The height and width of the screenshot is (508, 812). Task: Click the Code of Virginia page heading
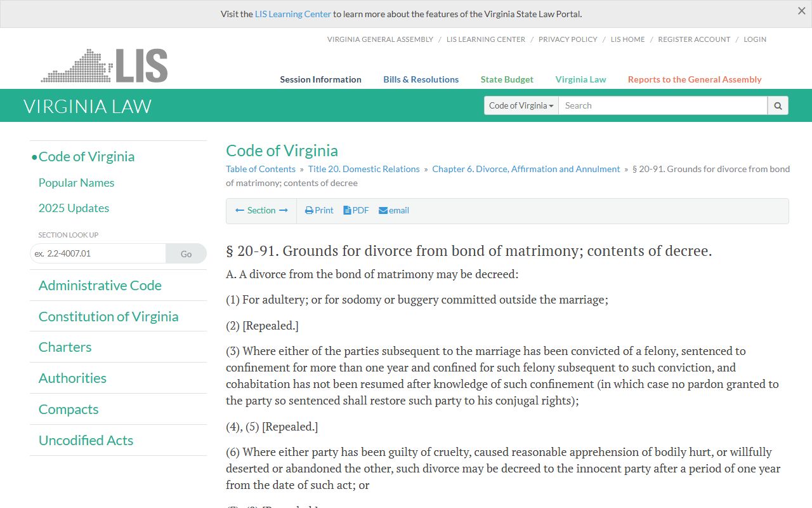pyautogui.click(x=282, y=150)
